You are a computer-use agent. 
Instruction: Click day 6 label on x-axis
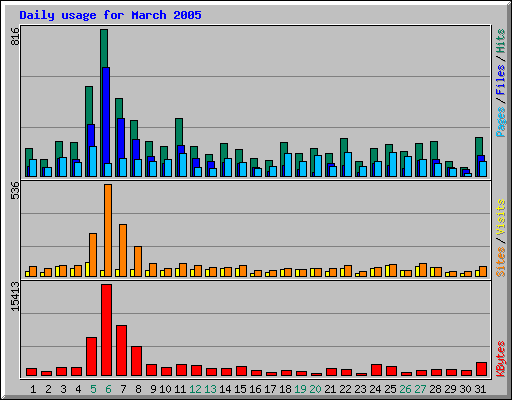coord(108,389)
